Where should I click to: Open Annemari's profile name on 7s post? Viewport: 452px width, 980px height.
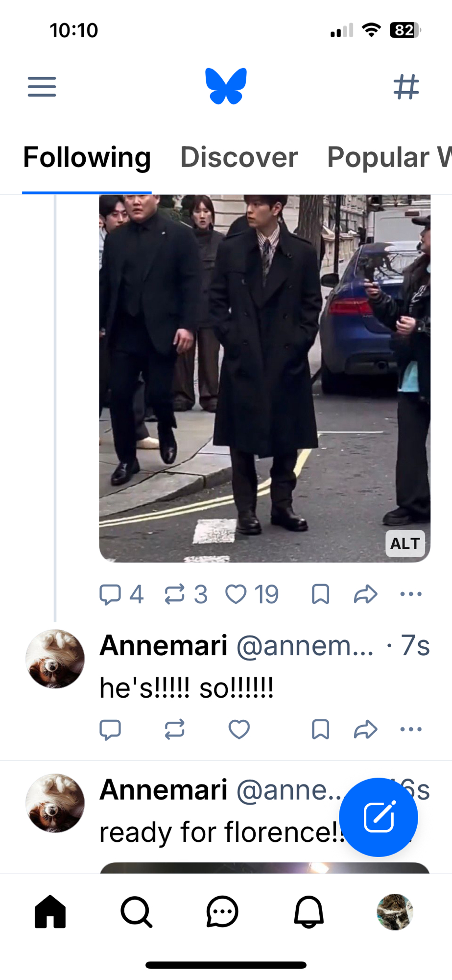point(164,645)
